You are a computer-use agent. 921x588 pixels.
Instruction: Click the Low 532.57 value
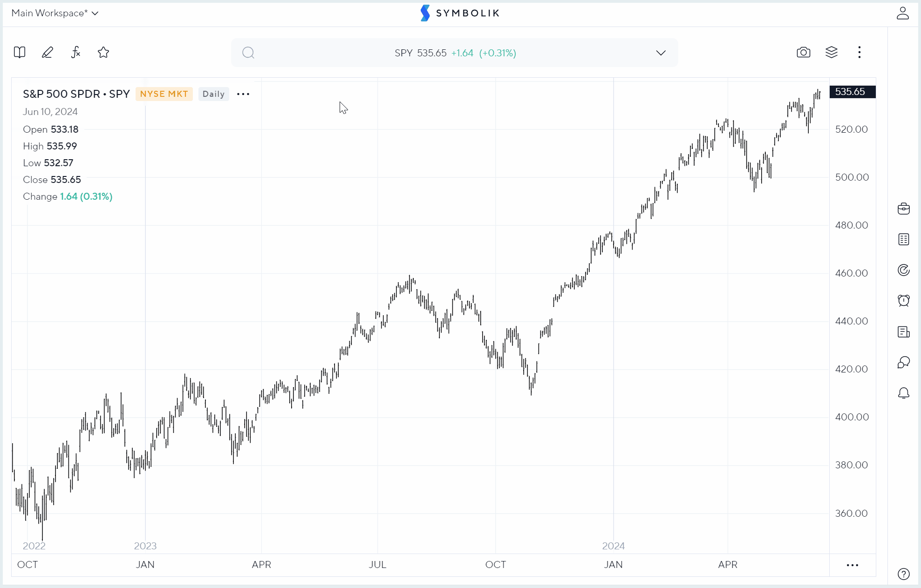pos(59,163)
